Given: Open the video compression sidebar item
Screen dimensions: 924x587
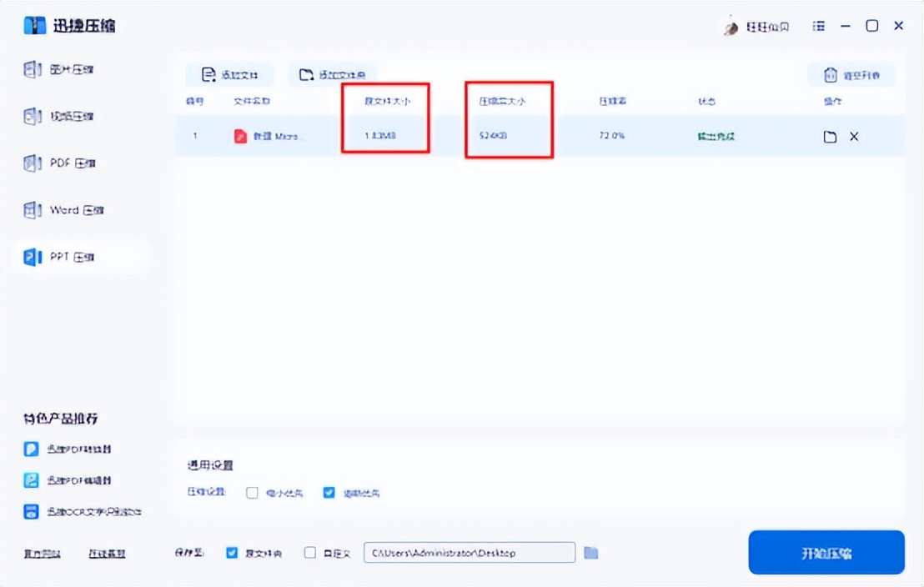Looking at the screenshot, I should [59, 116].
